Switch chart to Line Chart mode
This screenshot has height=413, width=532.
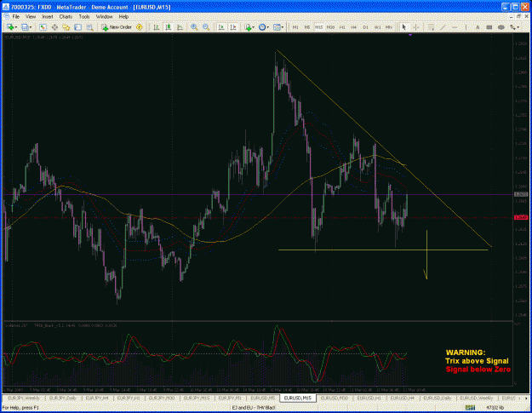[180, 27]
